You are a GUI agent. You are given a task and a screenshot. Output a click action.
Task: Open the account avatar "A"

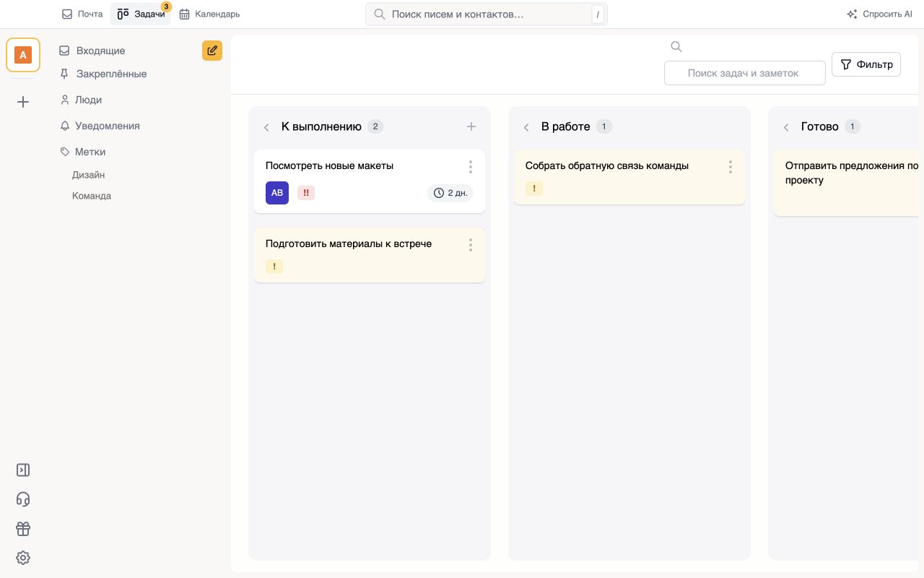pyautogui.click(x=23, y=55)
